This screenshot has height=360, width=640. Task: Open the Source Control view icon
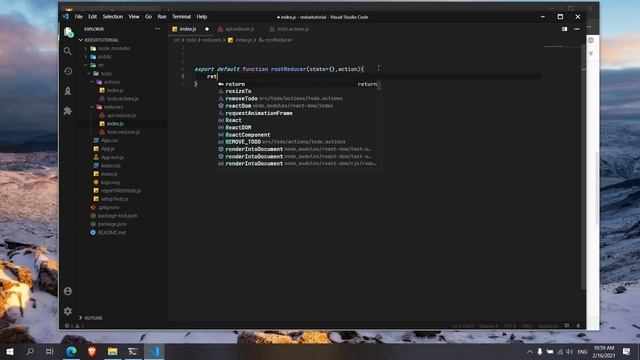point(68,71)
